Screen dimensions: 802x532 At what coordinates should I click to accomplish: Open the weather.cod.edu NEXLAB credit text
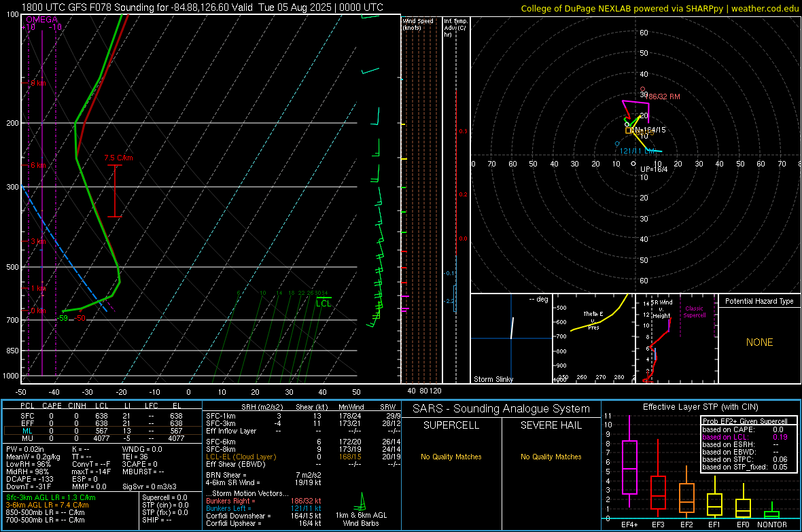tap(659, 8)
